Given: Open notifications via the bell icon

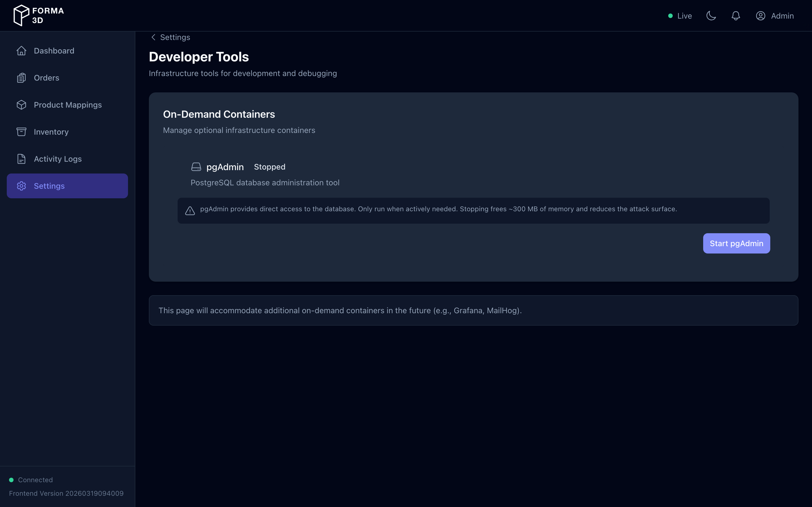Looking at the screenshot, I should 736,15.
